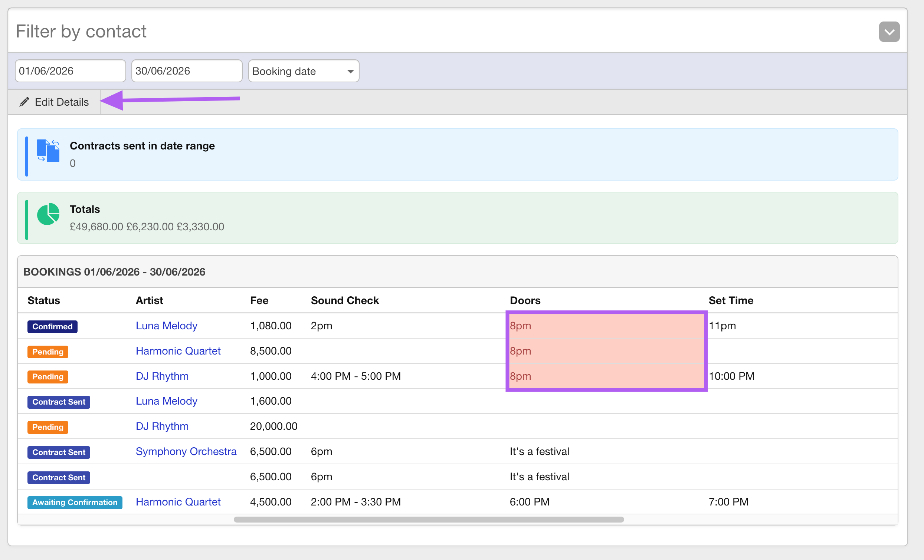Click Contract Sent badge in row without artist
This screenshot has width=924, height=560.
coord(59,478)
